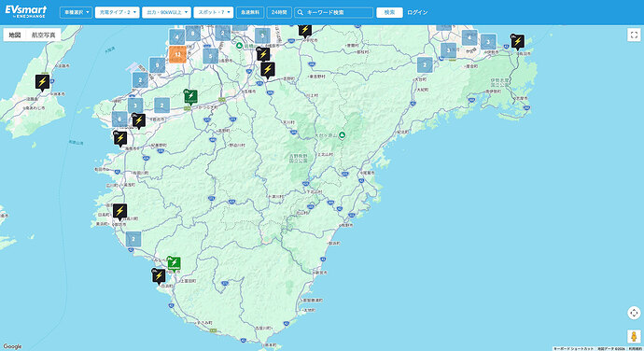The height and width of the screenshot is (351, 644).
Task: Click the Google logo
Action: [12, 346]
